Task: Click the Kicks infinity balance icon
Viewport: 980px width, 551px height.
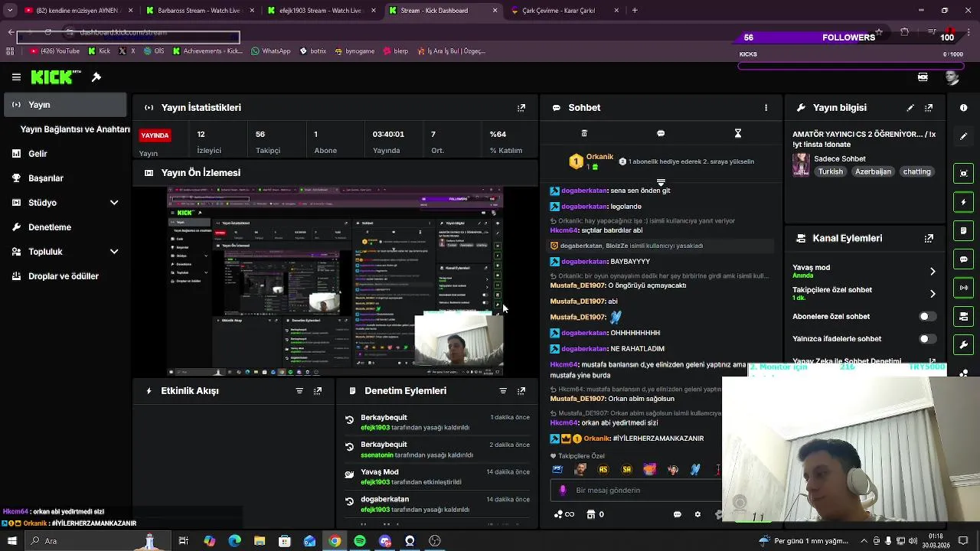Action: [x=563, y=514]
